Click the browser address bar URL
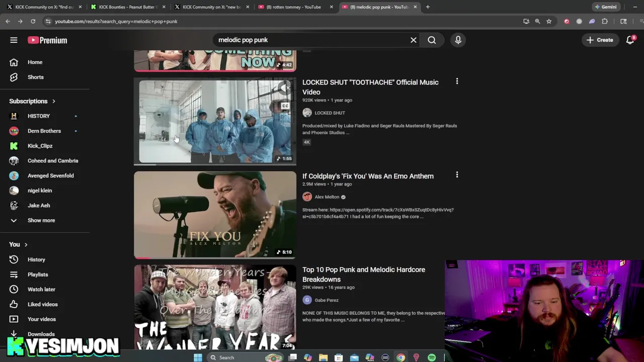The height and width of the screenshot is (362, 644). (x=116, y=22)
